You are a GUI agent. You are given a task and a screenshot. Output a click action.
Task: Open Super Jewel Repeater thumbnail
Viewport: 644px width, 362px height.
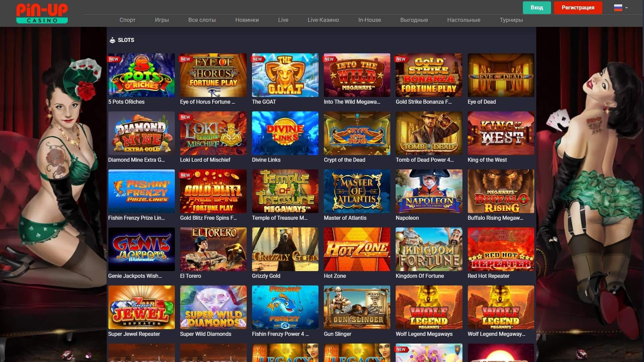pyautogui.click(x=141, y=307)
